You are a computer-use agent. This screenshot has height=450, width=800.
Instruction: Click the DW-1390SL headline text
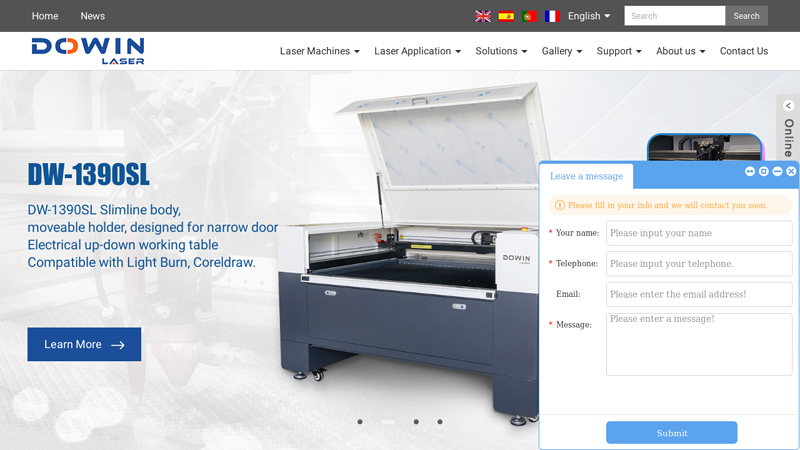click(x=88, y=175)
